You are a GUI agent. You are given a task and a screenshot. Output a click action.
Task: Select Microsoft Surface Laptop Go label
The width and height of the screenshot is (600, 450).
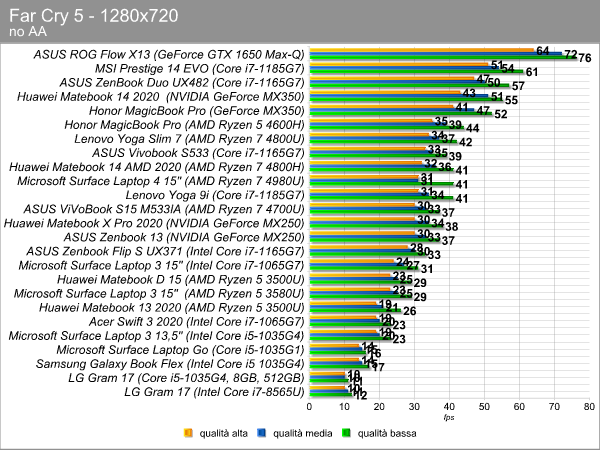point(181,350)
